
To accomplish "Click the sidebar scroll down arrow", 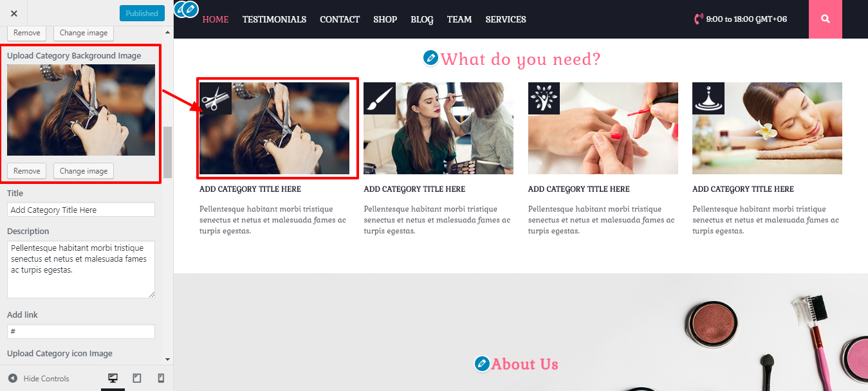I will (168, 359).
